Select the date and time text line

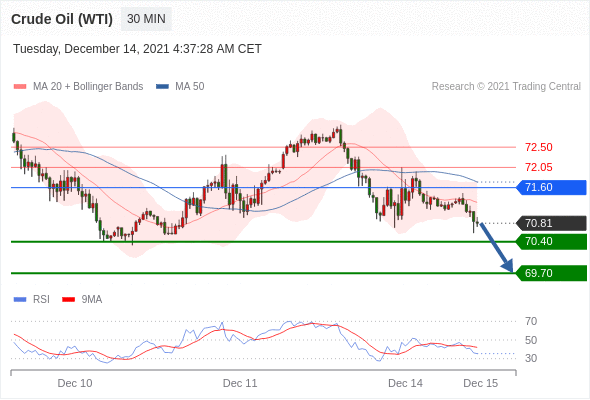click(137, 49)
